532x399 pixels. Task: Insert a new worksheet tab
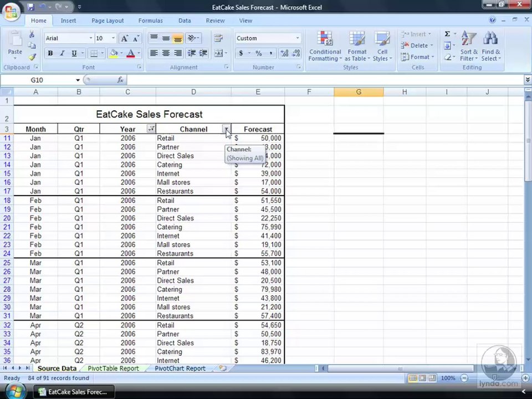tap(223, 368)
